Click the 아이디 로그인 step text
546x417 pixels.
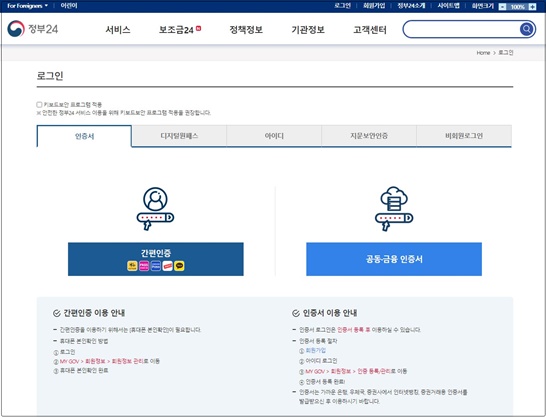[x=321, y=361]
